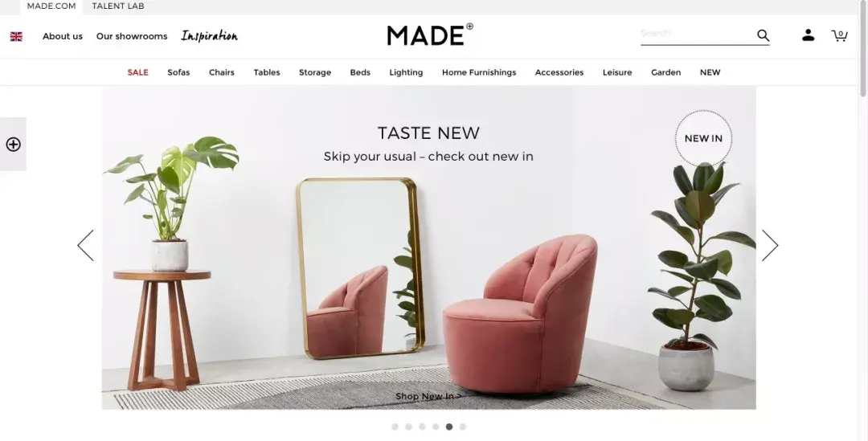
Task: Follow the Shop New In link
Action: (x=428, y=396)
